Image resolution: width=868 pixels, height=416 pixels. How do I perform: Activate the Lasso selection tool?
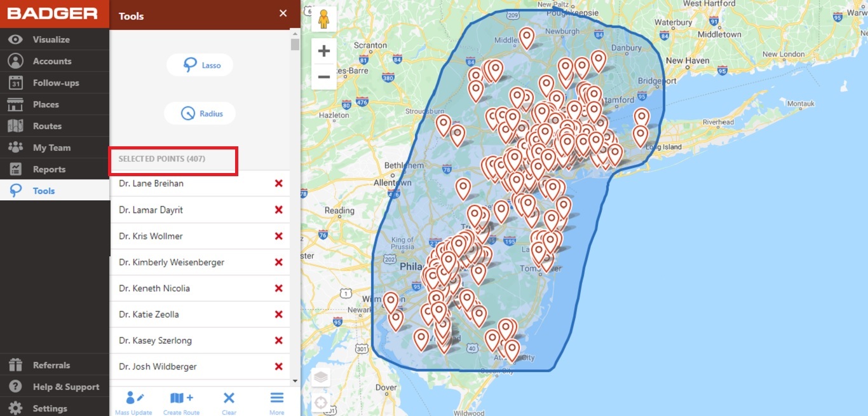pyautogui.click(x=200, y=65)
